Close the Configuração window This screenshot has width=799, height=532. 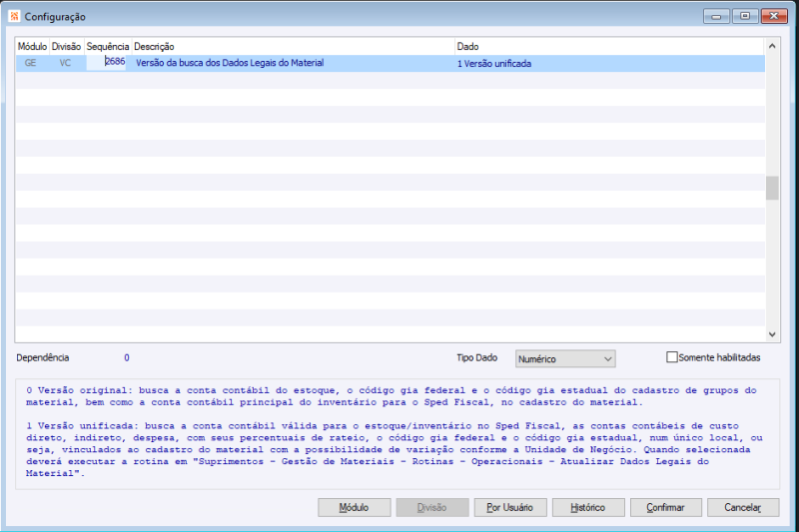pyautogui.click(x=774, y=16)
